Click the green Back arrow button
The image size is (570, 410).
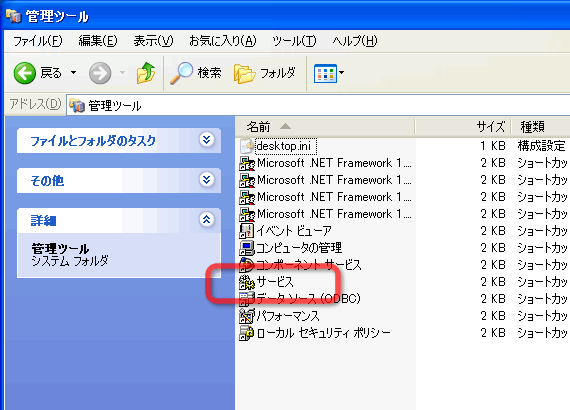[x=25, y=73]
